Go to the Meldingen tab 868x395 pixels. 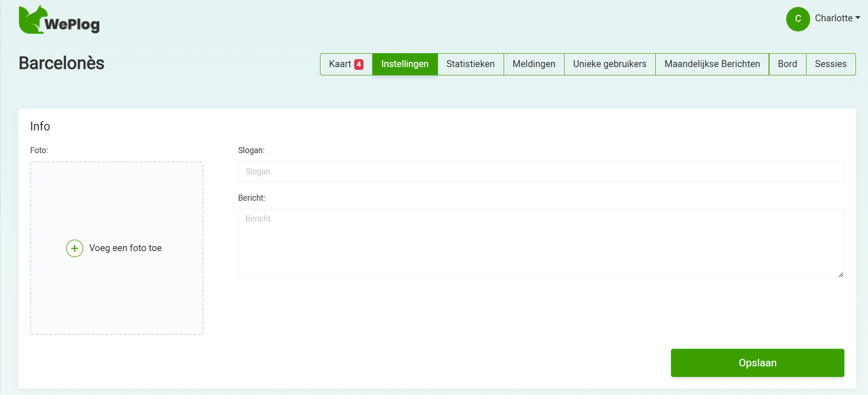pyautogui.click(x=534, y=64)
